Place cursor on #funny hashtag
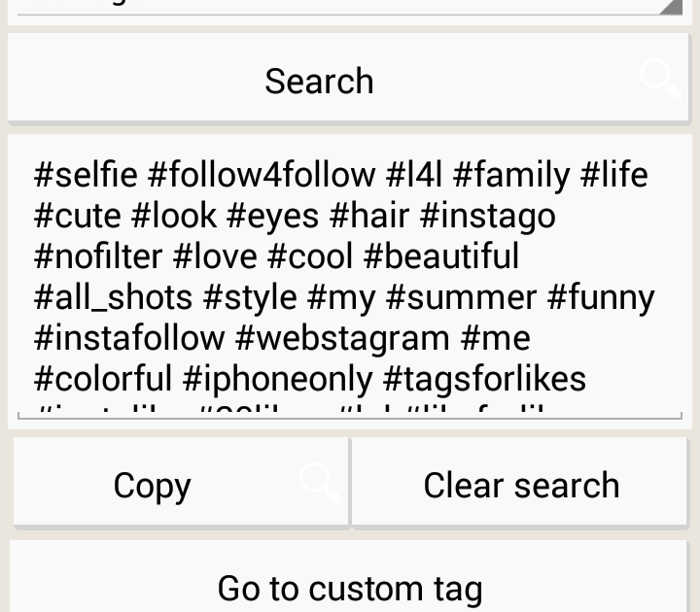The height and width of the screenshot is (612, 700). click(x=601, y=297)
